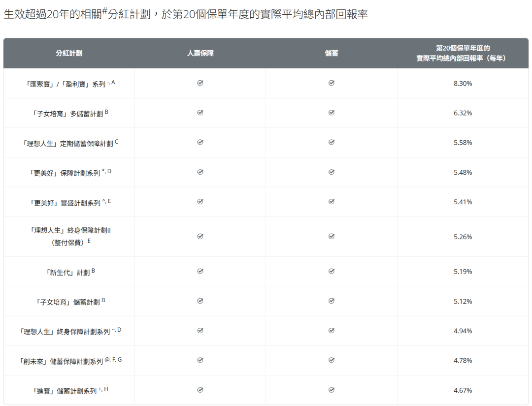The height and width of the screenshot is (406, 532).
Task: Click savings check icon for 「理想人生」終身保障計劃系列
Action: point(332,330)
